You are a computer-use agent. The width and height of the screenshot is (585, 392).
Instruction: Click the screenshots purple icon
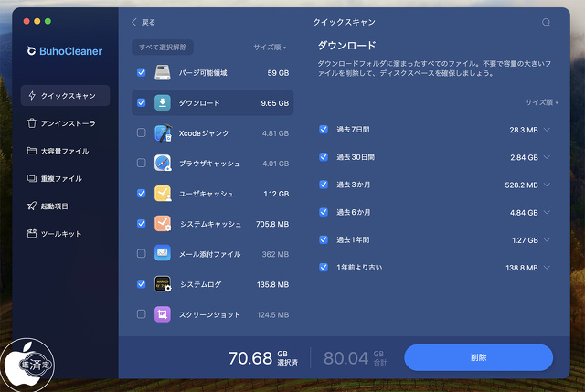163,314
